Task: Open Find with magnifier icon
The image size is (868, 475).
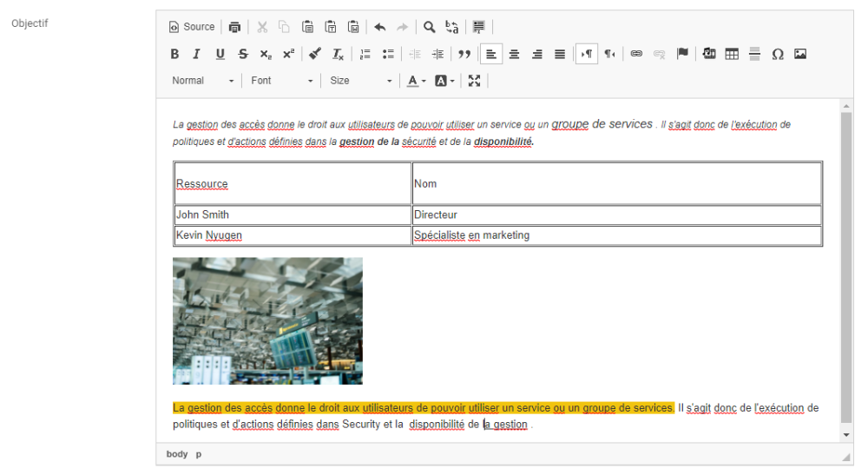Action: click(429, 27)
